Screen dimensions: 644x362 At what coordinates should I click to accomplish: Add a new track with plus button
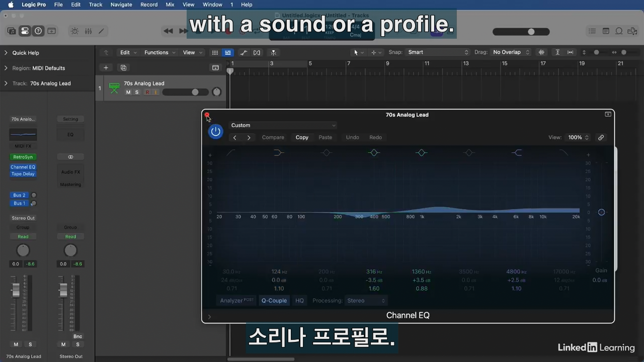(106, 67)
